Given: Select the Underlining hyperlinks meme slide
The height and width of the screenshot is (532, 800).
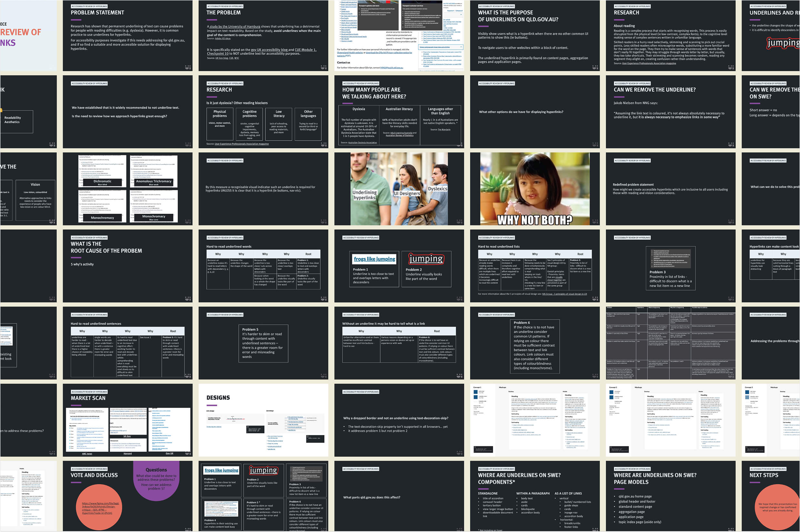Looking at the screenshot, I should click(x=399, y=189).
